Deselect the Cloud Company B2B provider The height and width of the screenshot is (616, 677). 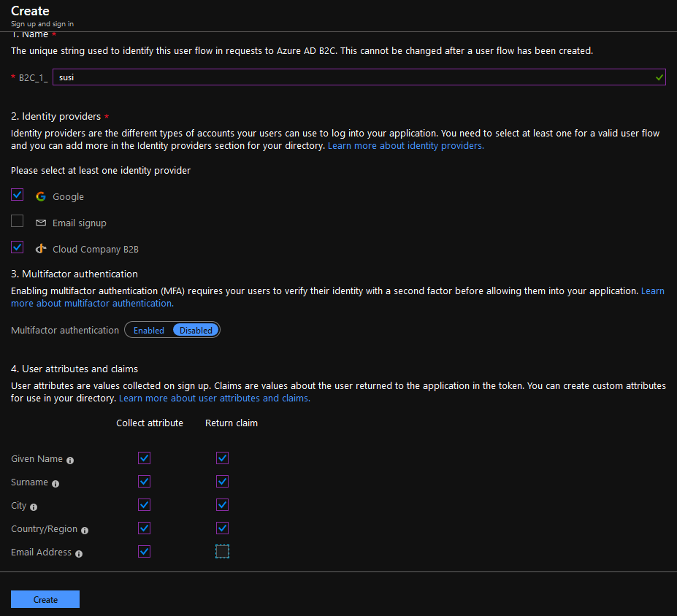click(x=17, y=247)
